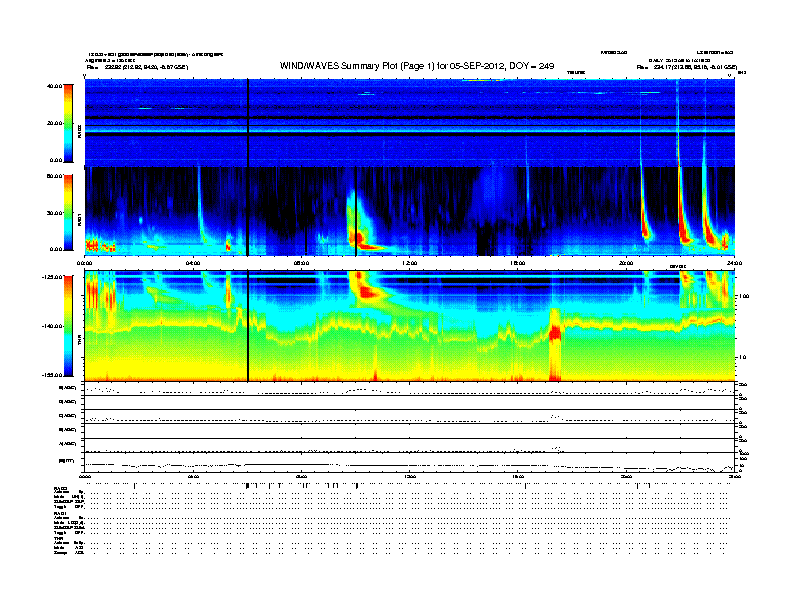792x612 pixels.
Task: Click 12:00 label under the RAD1 spectrogram
Action: coord(410,263)
